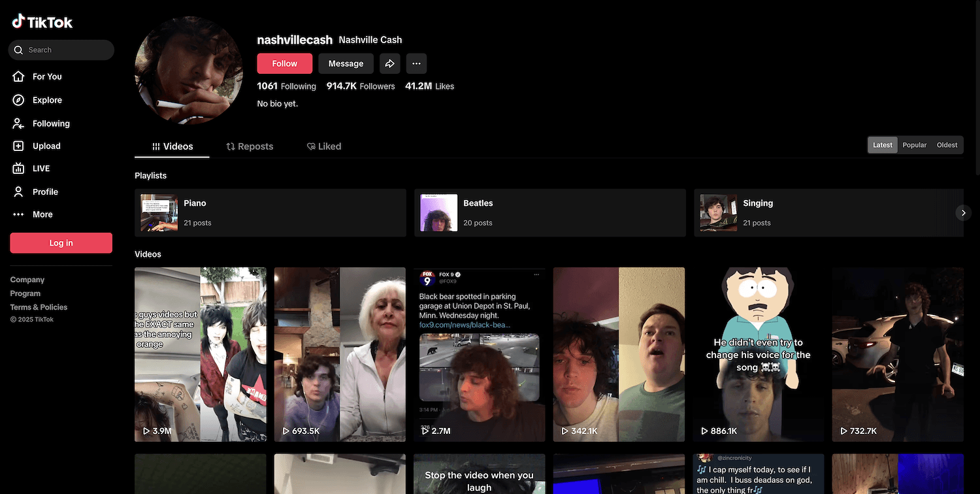Switch to the Reposts tab
Image resolution: width=980 pixels, height=494 pixels.
[x=250, y=146]
